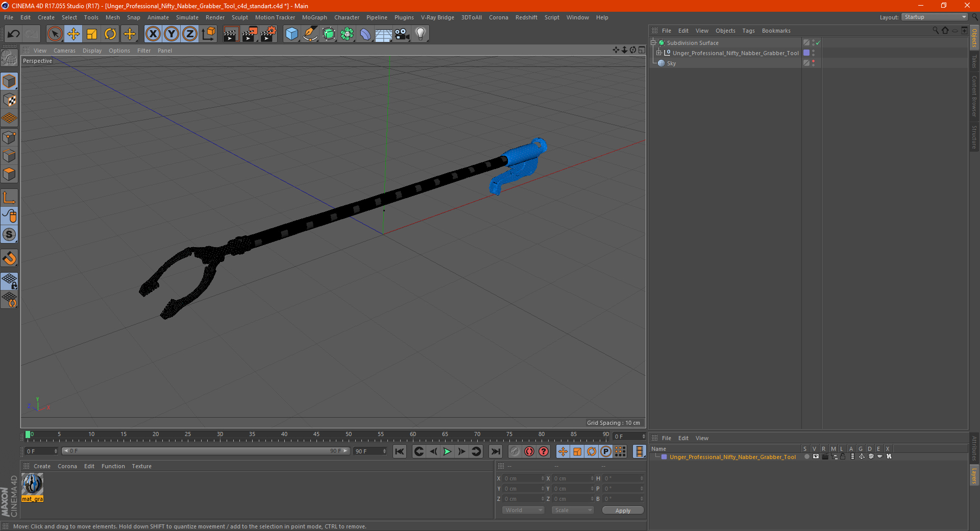Play animation forward
Viewport: 980px width, 531px height.
(x=447, y=451)
